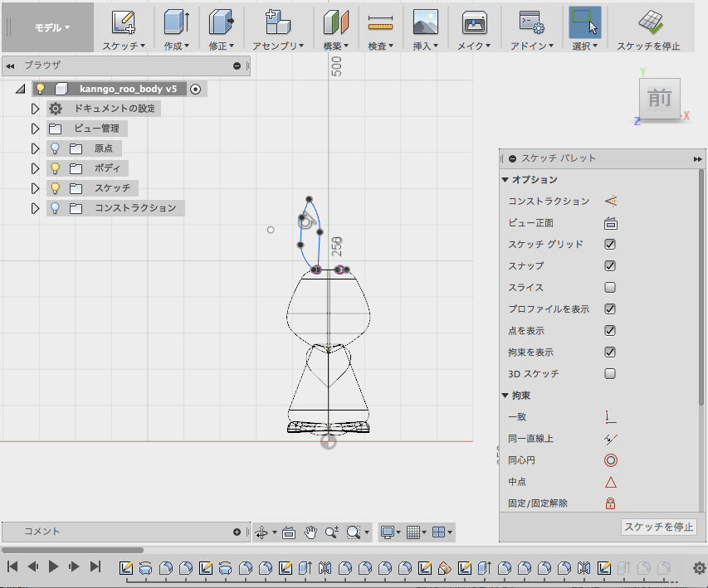
Task: Enable the 3D スケッチ checkbox
Action: [x=610, y=374]
